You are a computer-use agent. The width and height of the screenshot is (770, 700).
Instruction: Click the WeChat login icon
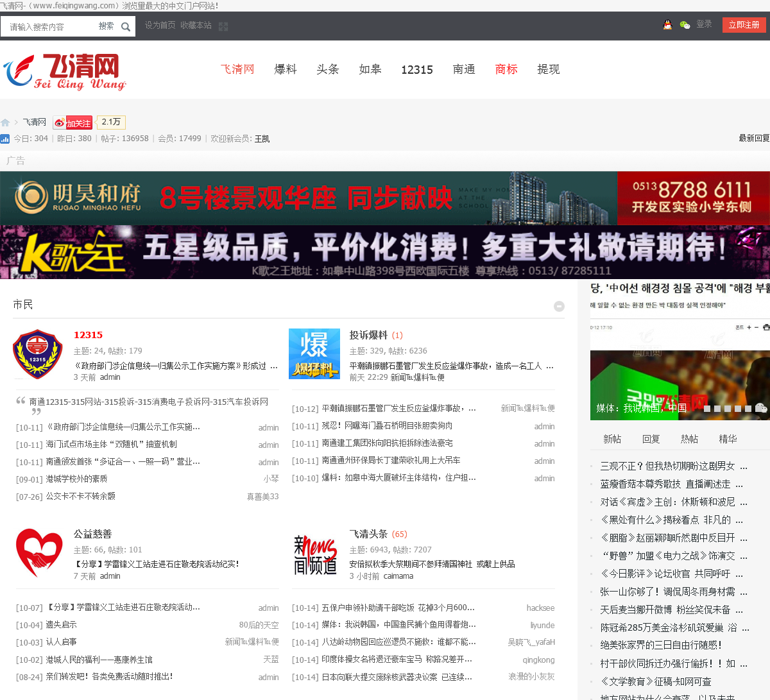[685, 24]
